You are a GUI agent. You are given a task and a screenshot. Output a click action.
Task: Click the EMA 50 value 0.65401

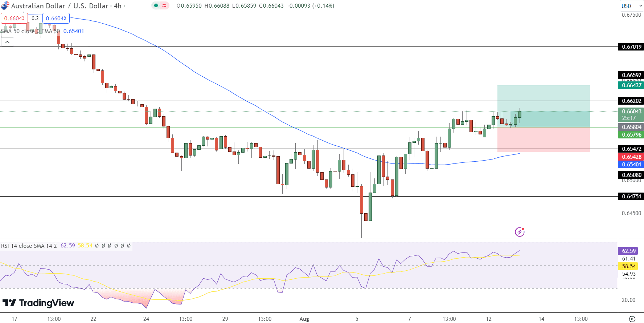74,31
